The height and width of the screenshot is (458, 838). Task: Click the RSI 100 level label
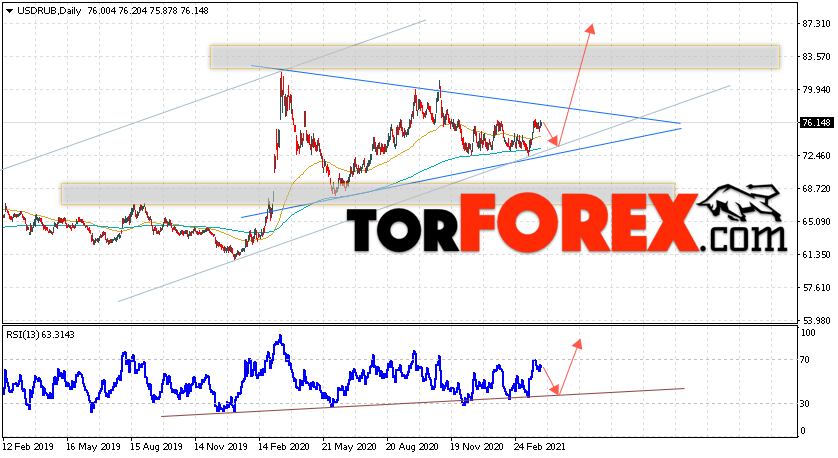coord(809,333)
